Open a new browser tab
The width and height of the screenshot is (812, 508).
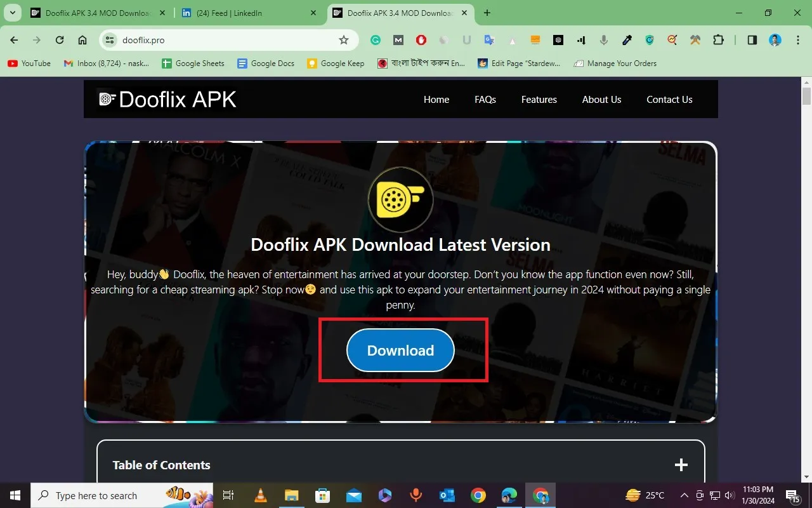(x=487, y=13)
